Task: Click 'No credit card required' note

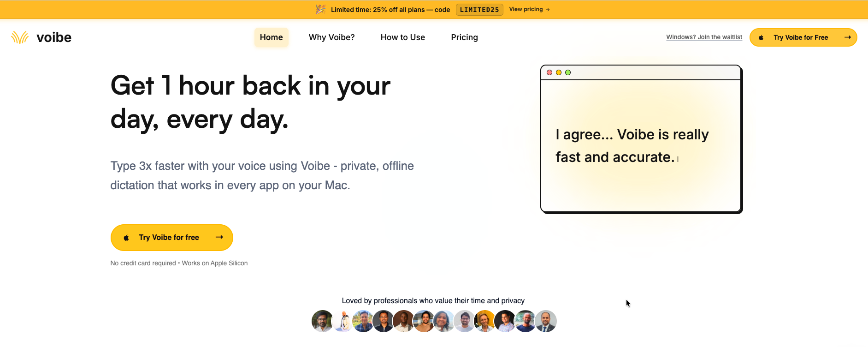Action: pos(179,263)
